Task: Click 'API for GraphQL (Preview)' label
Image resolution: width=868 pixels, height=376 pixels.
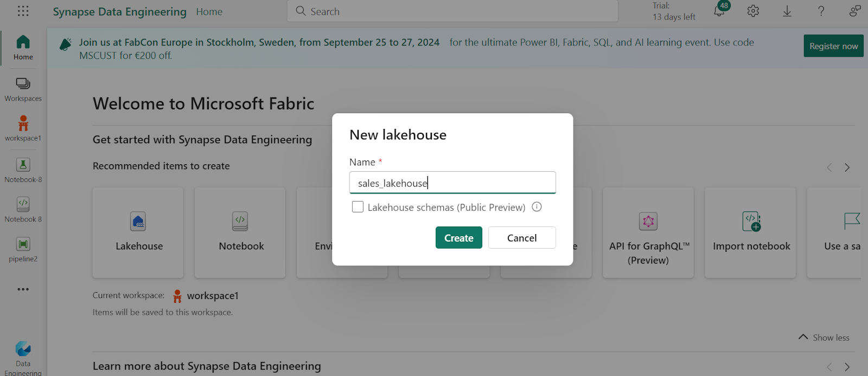Action: click(649, 253)
